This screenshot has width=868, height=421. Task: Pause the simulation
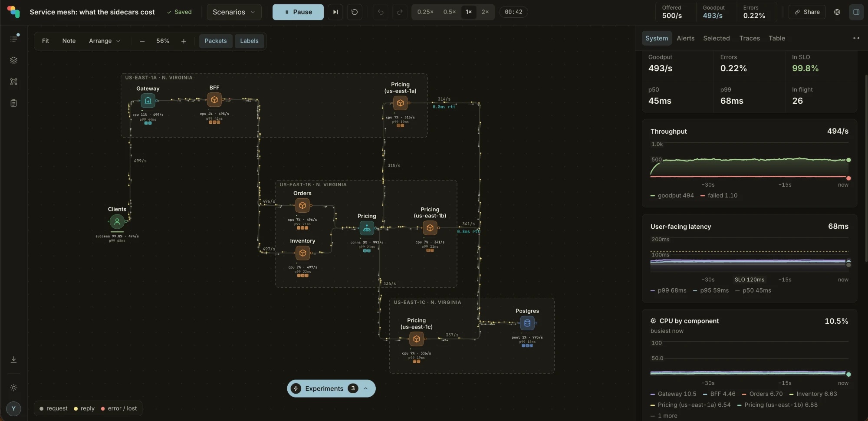tap(298, 12)
